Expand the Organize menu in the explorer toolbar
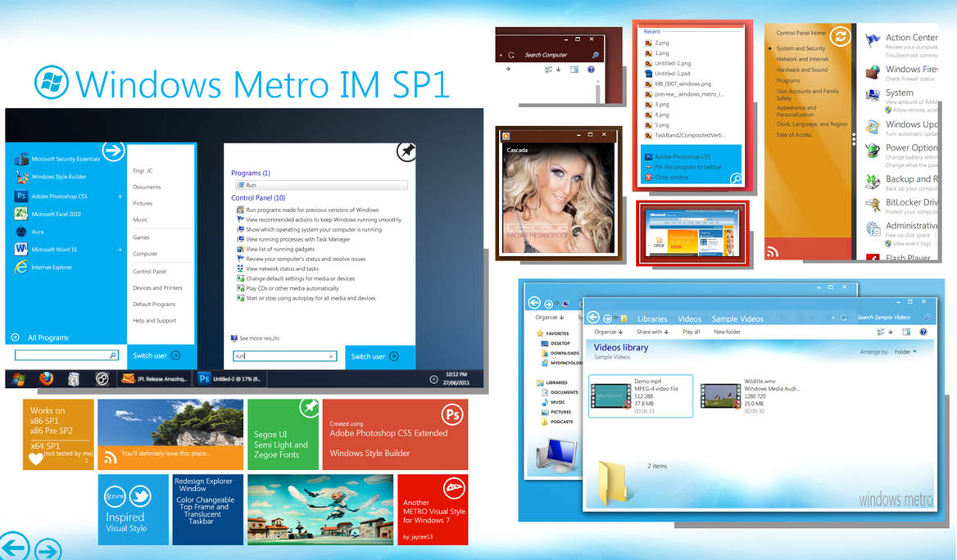This screenshot has width=957, height=560. 607,332
